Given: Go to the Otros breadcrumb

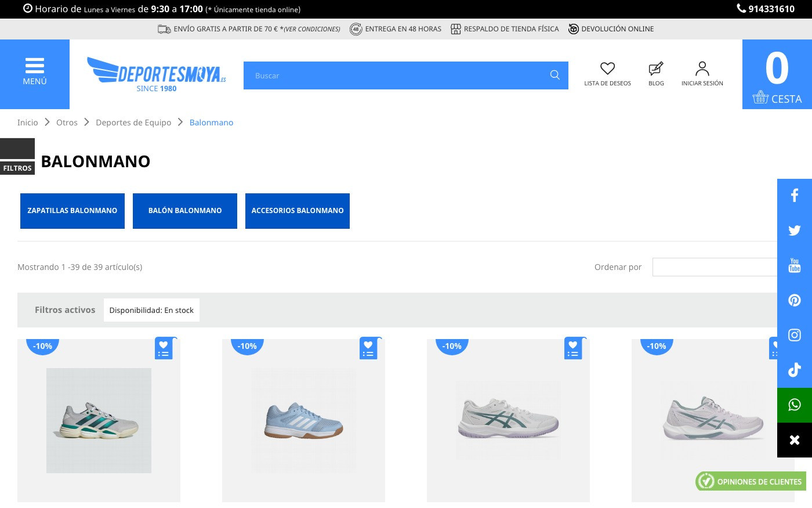Looking at the screenshot, I should click(x=67, y=123).
